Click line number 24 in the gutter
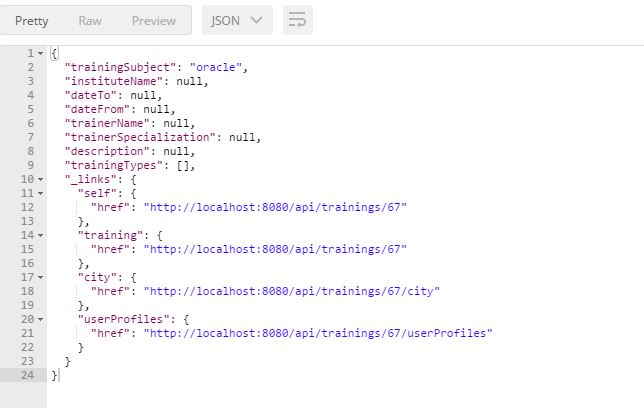Screen dimensions: 644x408 click(28, 375)
